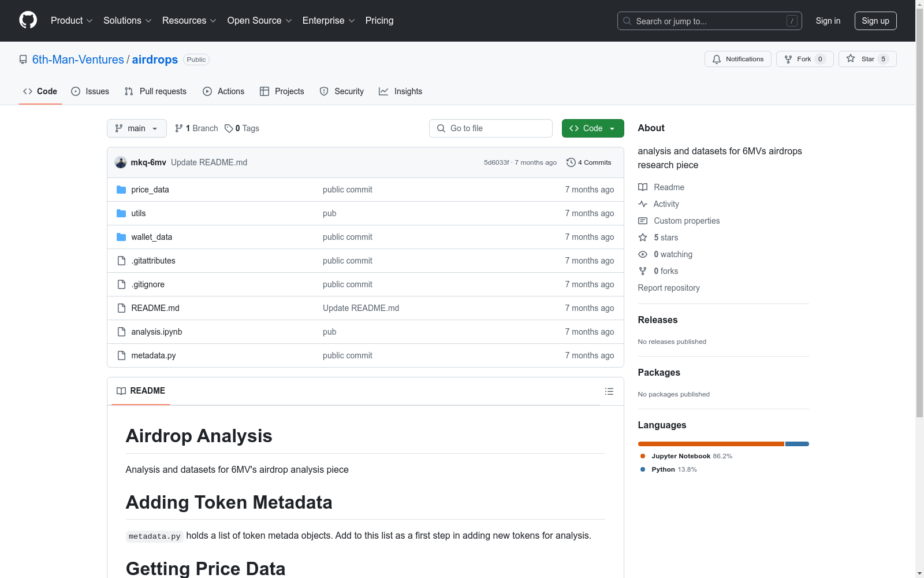Open the Resources menu
This screenshot has height=578, width=924.
tap(189, 20)
